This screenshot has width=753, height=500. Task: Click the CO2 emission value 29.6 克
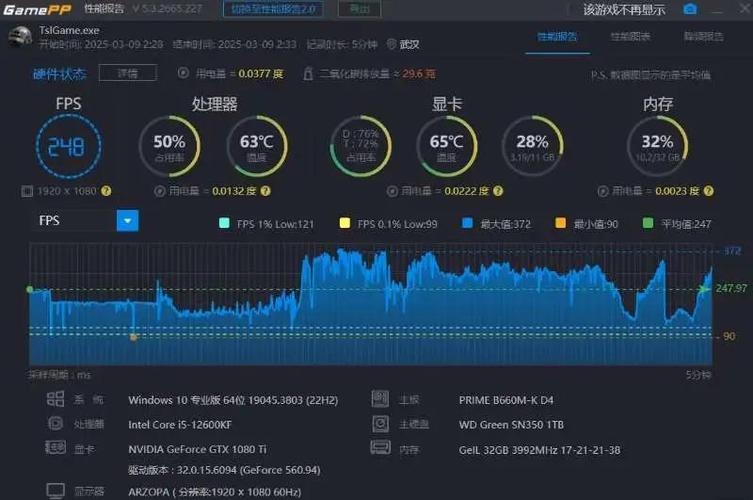click(x=419, y=73)
